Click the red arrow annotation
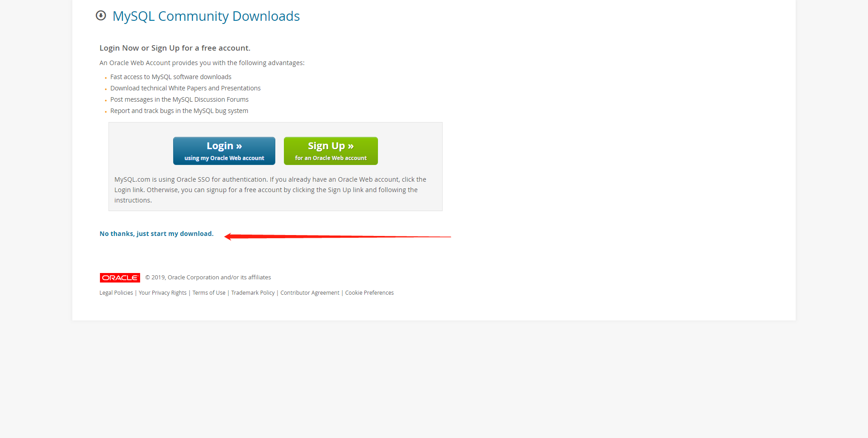868x438 pixels. point(338,236)
